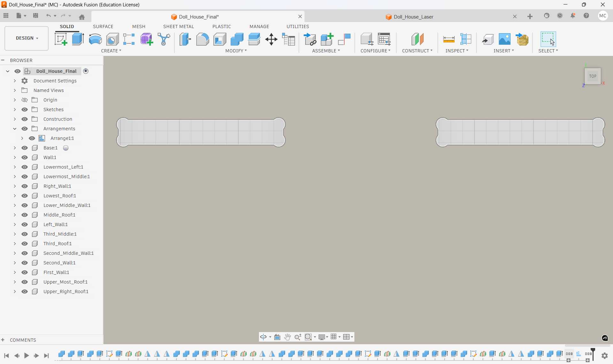This screenshot has height=364, width=613.
Task: Select the Measure tool under Inspect
Action: click(449, 39)
